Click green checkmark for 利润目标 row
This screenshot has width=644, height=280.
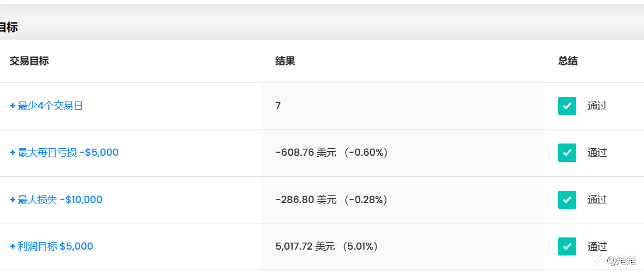click(567, 246)
